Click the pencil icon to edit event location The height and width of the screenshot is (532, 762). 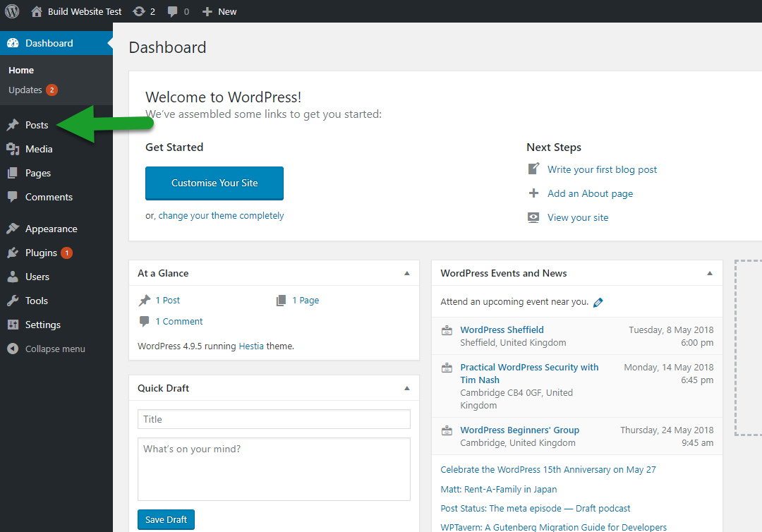tap(598, 302)
